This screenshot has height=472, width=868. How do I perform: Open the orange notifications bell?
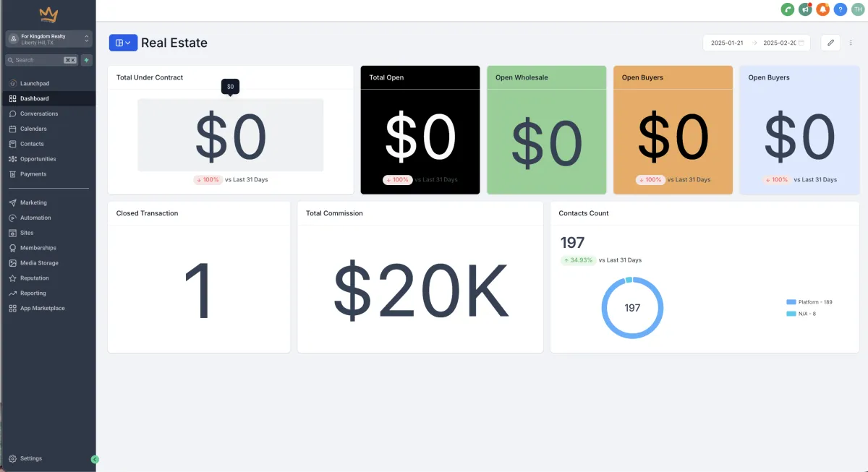point(822,9)
